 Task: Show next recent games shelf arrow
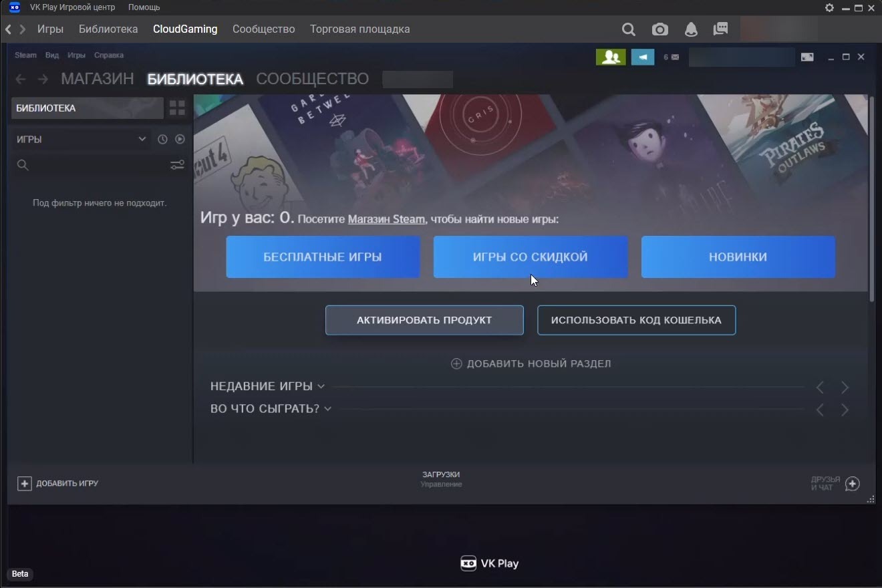coord(845,388)
